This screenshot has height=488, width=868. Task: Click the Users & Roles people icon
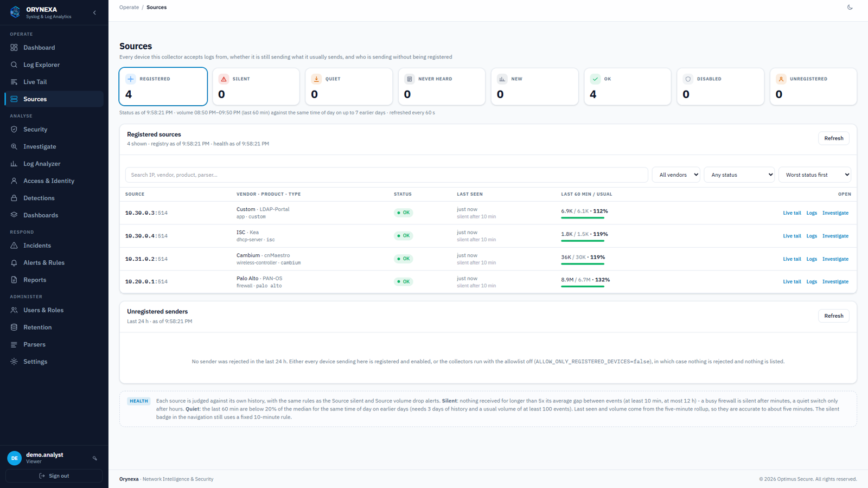coord(14,310)
